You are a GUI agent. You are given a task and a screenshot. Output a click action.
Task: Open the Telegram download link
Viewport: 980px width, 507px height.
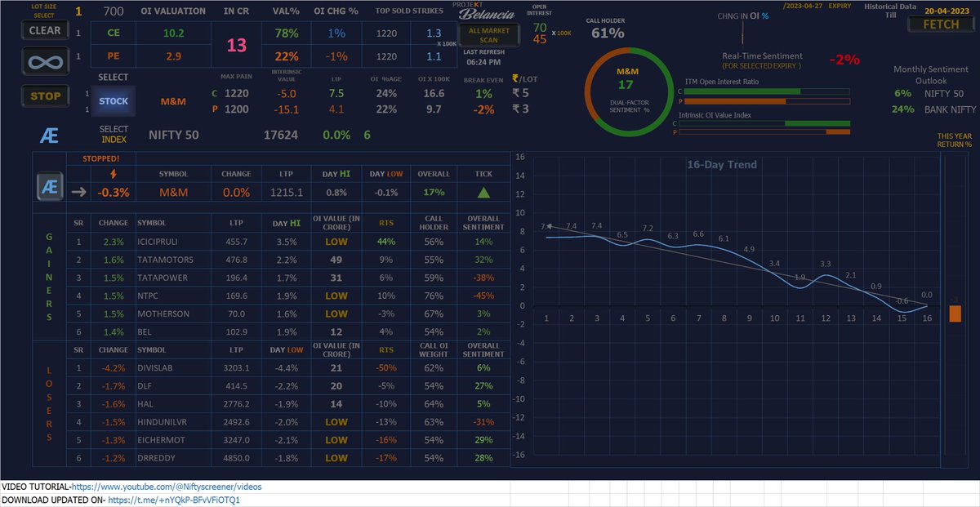[173, 500]
